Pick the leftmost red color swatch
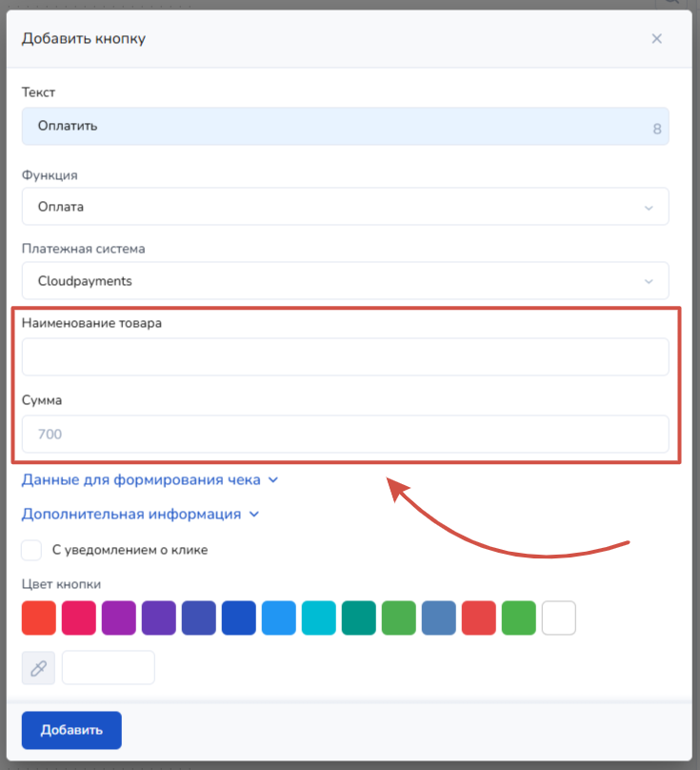This screenshot has width=700, height=770. [39, 618]
